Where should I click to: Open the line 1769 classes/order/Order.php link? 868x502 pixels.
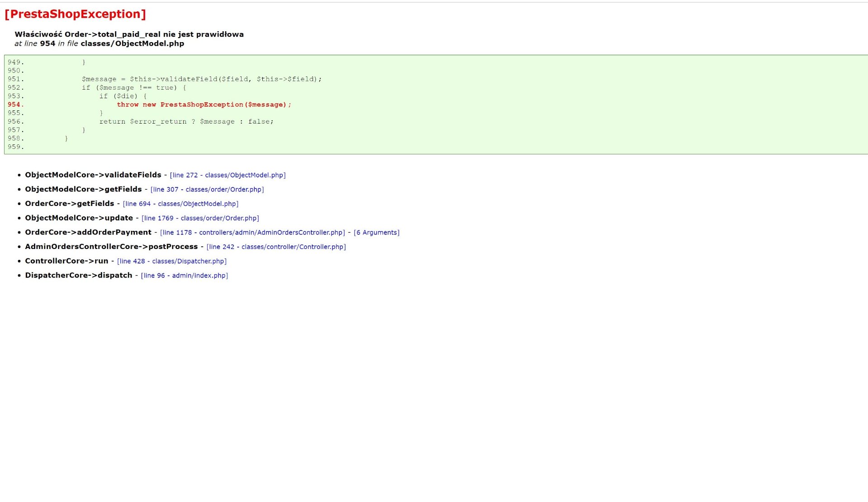[200, 218]
